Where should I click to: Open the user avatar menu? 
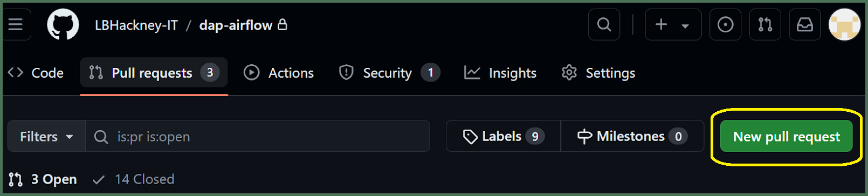pos(844,25)
